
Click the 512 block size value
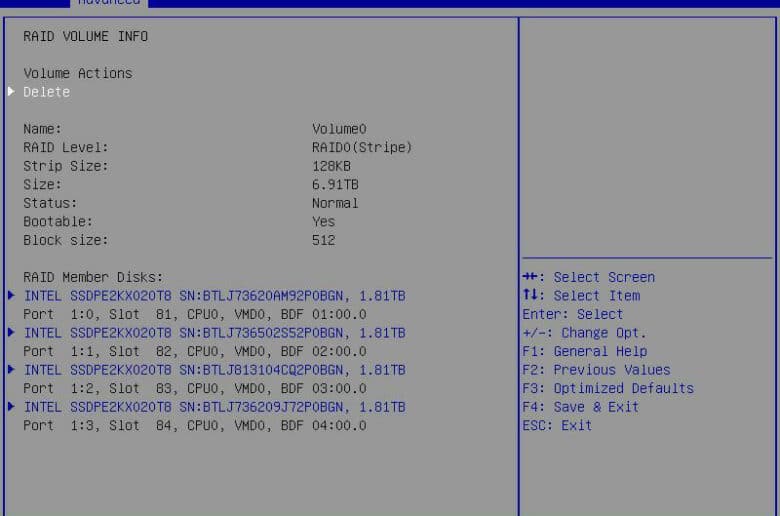pos(323,240)
